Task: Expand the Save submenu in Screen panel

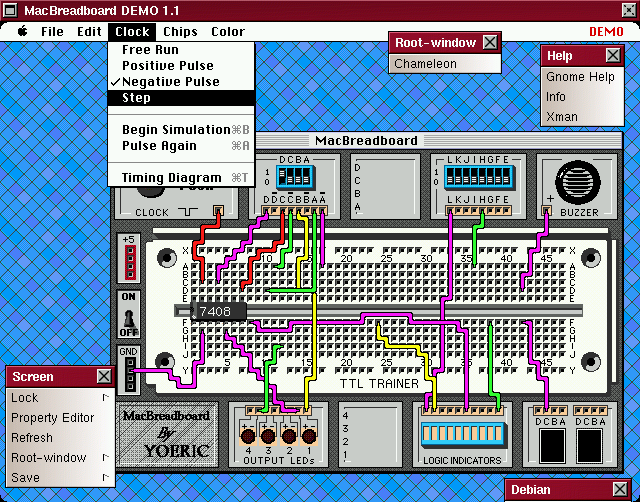Action: click(x=60, y=478)
